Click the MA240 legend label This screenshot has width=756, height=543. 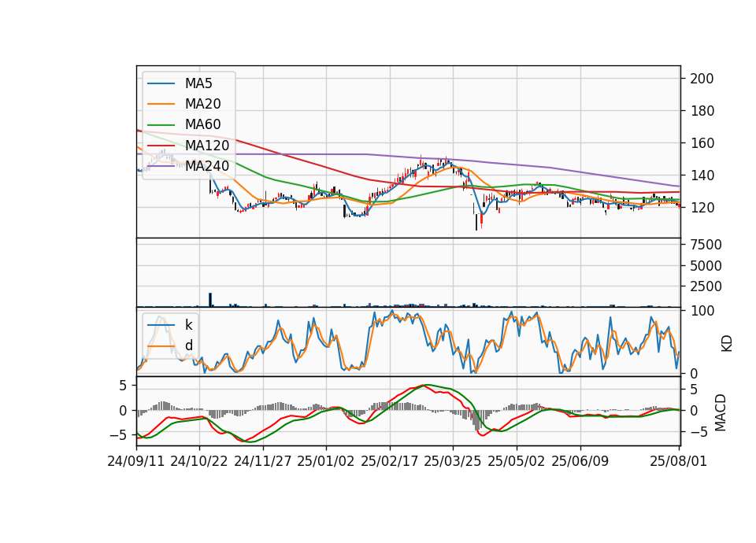pos(207,166)
